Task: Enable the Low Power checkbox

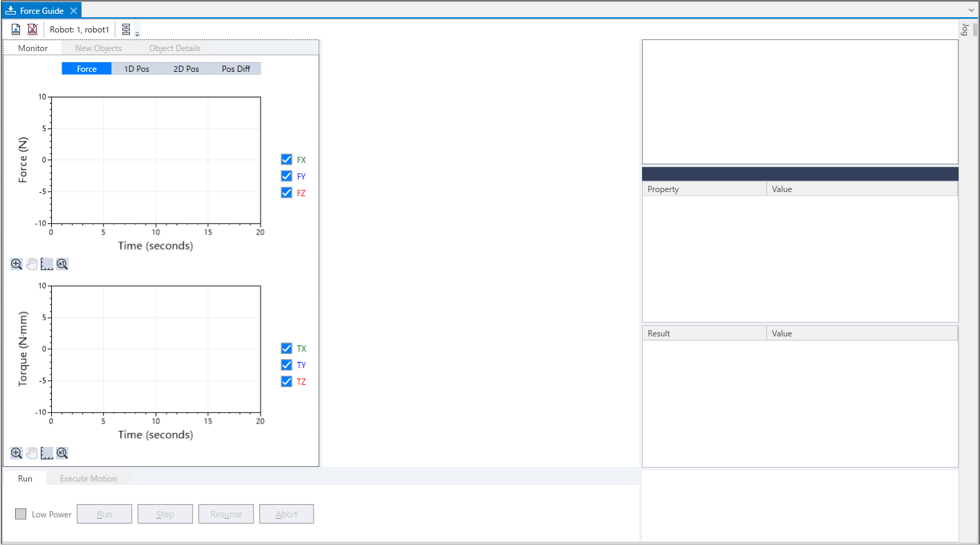Action: (21, 514)
